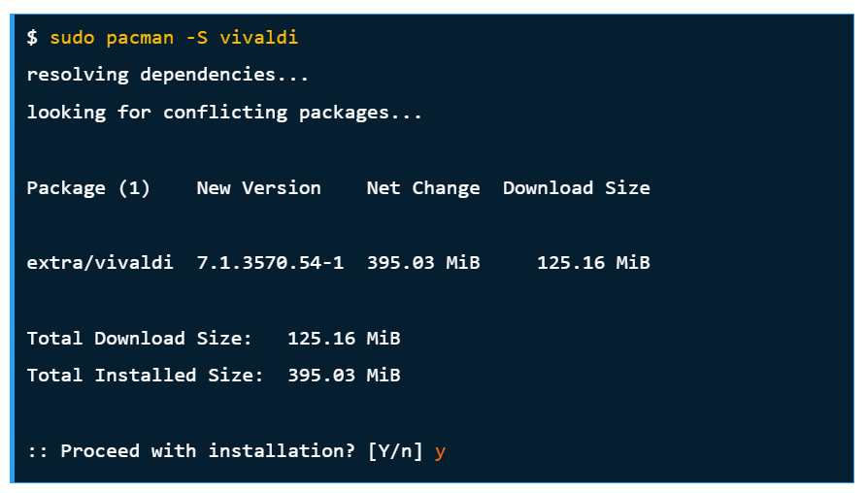Click the New Version column header
The height and width of the screenshot is (493, 868).
258,188
